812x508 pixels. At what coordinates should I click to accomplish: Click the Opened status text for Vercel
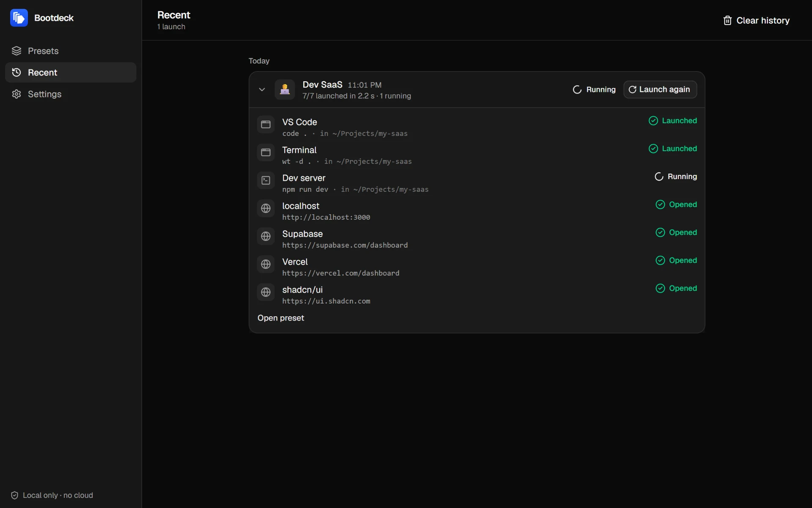click(683, 260)
